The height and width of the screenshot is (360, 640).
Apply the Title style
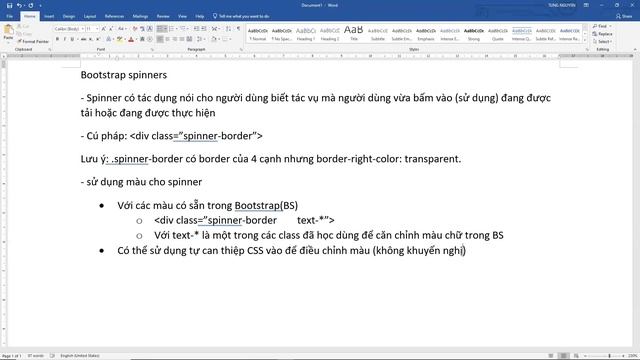coord(354,34)
